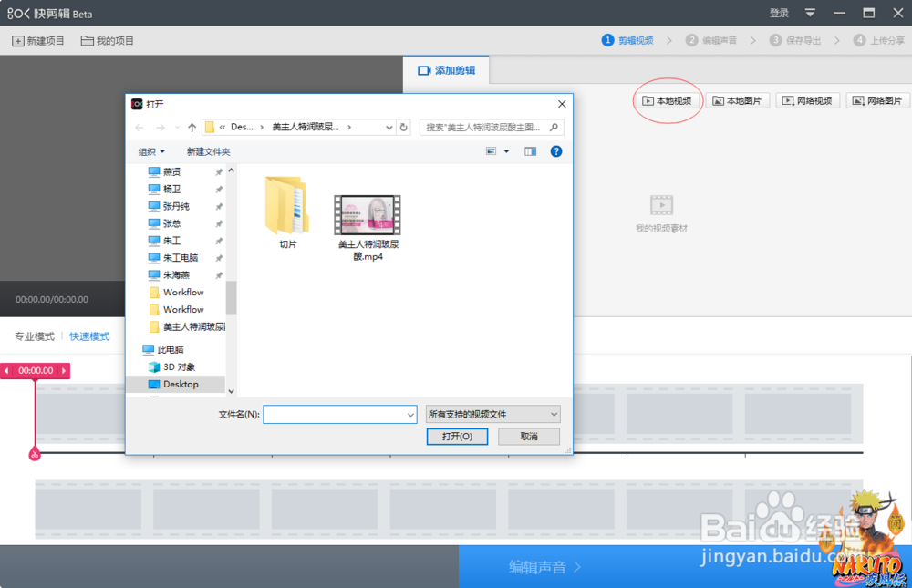The height and width of the screenshot is (588, 912).
Task: Close the 打开 file dialog
Action: (x=562, y=104)
